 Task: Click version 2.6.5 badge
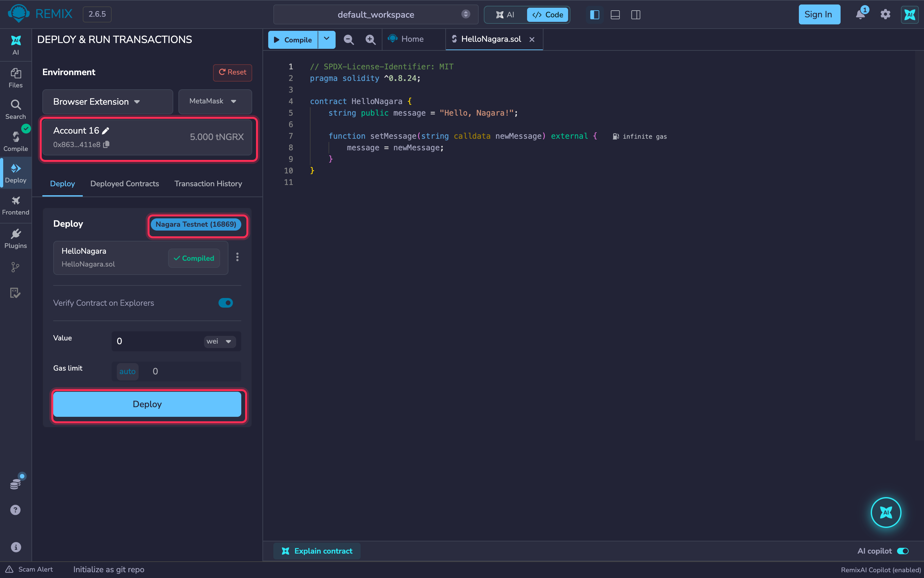(97, 14)
